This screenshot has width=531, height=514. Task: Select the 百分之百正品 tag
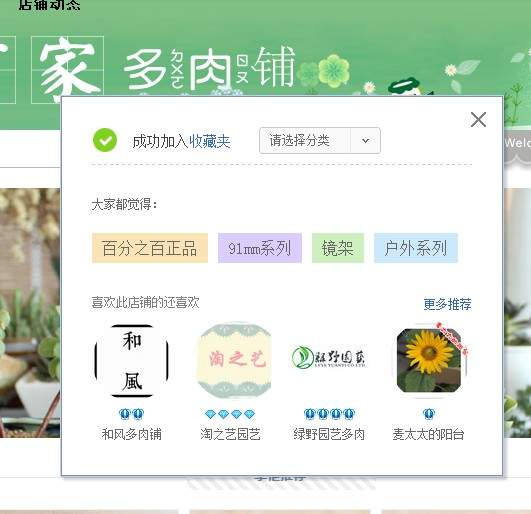(150, 248)
